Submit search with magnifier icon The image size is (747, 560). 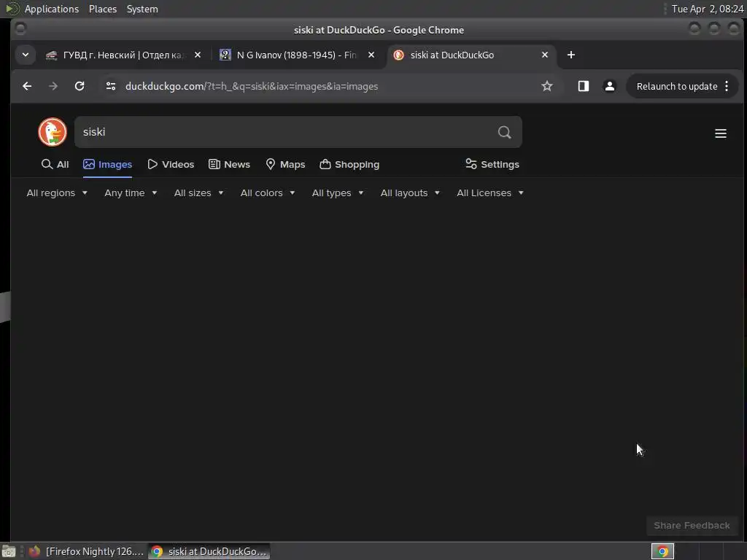point(505,132)
